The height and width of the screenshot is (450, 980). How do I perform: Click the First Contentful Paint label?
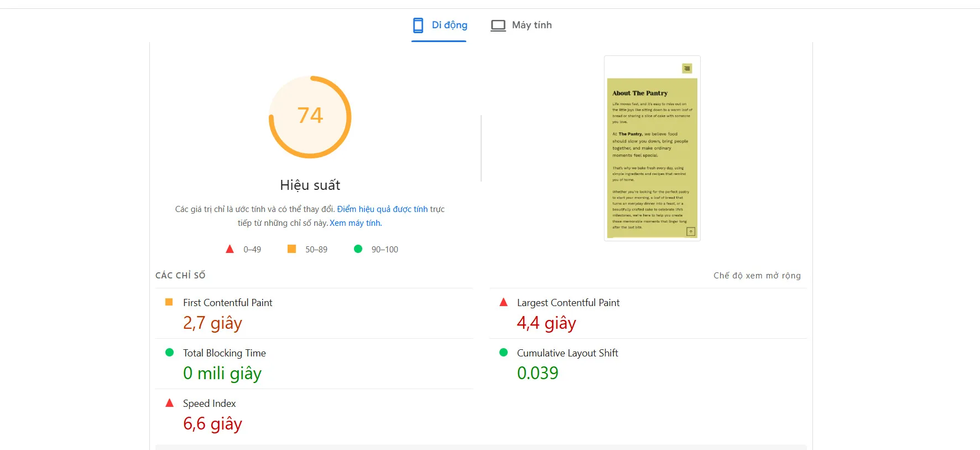point(228,303)
